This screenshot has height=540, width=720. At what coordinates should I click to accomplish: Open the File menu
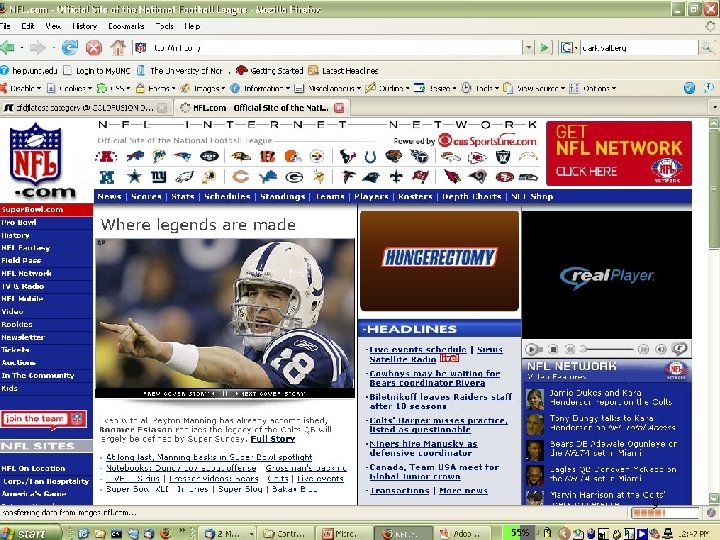point(6,26)
